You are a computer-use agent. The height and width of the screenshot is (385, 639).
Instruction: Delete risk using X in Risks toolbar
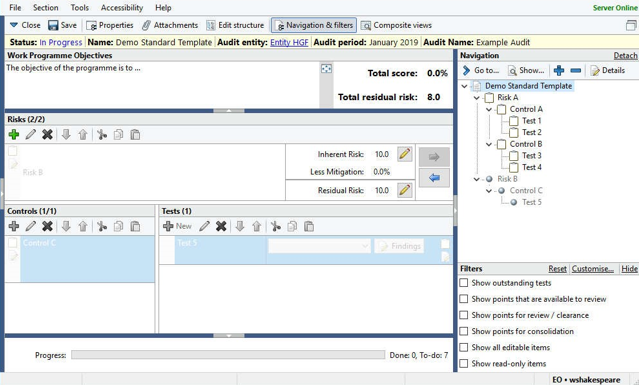(x=47, y=134)
